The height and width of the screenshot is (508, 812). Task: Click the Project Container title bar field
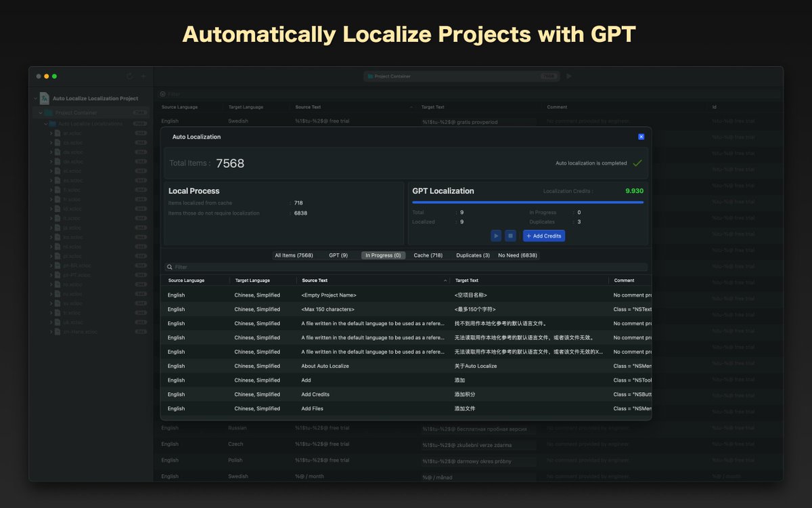pyautogui.click(x=461, y=77)
